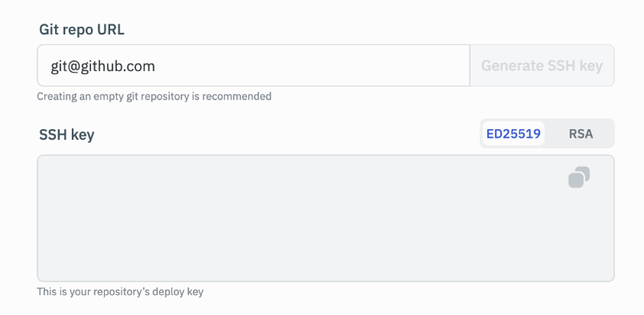Click the empty git repository recommendation hint

[x=154, y=96]
